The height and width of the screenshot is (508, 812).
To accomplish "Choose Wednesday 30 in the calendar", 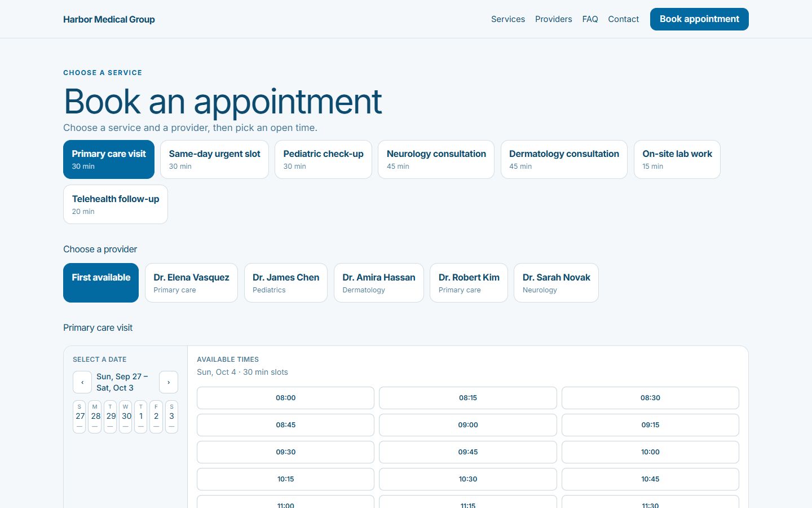I will (125, 417).
